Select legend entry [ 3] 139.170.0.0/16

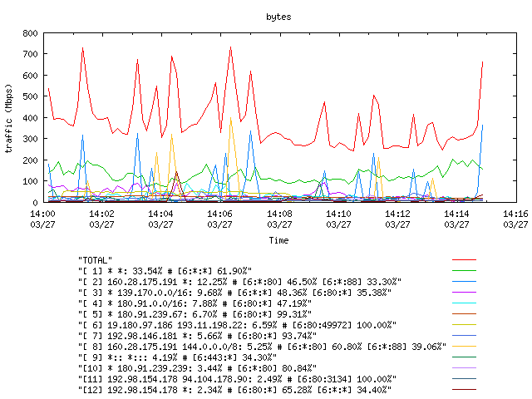click(234, 293)
